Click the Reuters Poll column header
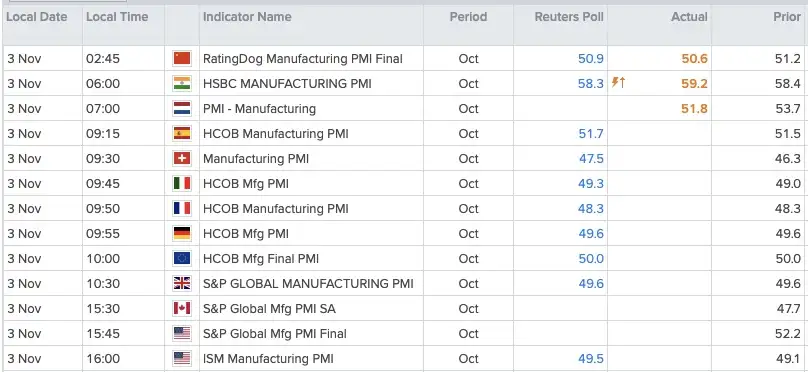The height and width of the screenshot is (372, 808). tap(569, 17)
